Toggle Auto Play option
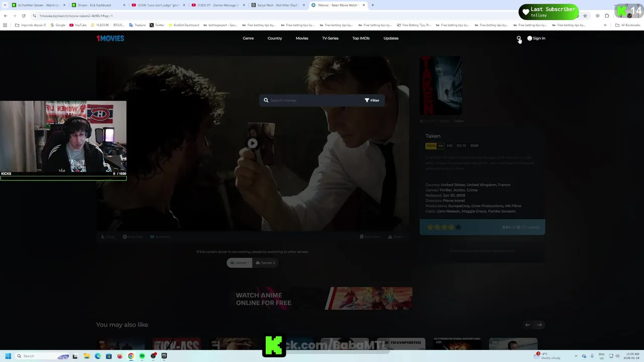This screenshot has width=644, height=362. (x=133, y=237)
